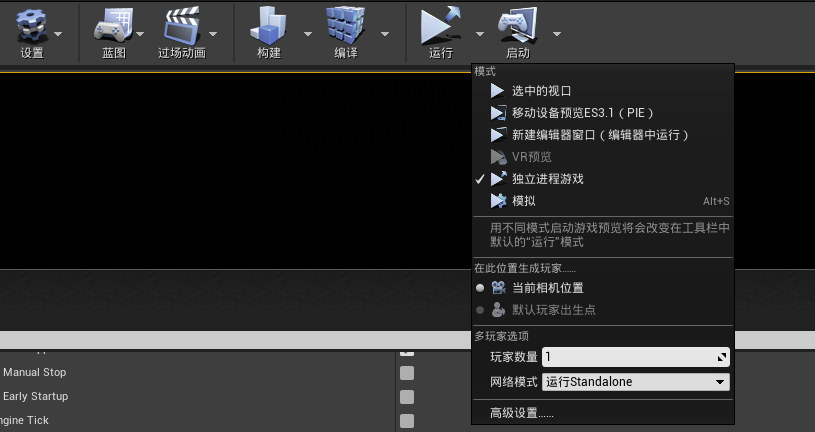
Task: Toggle the Engine Tick checkbox
Action: point(407,421)
